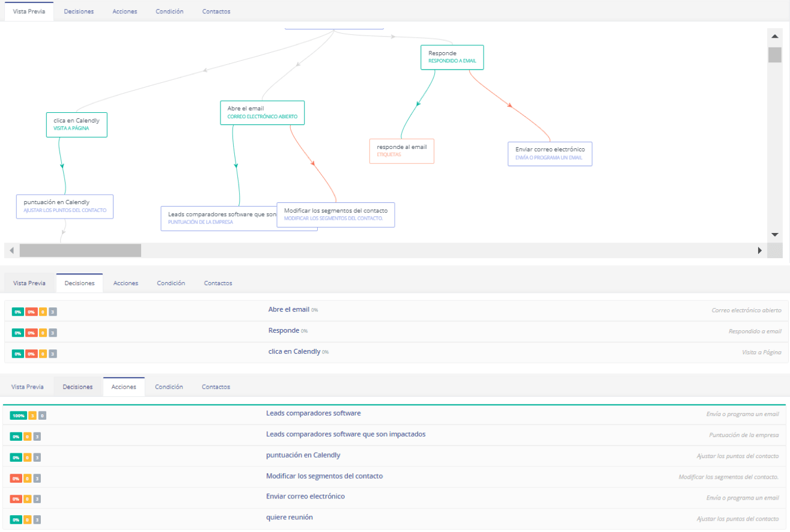790x532 pixels.
Task: Click the canvas scroll-down arrow
Action: [x=774, y=234]
